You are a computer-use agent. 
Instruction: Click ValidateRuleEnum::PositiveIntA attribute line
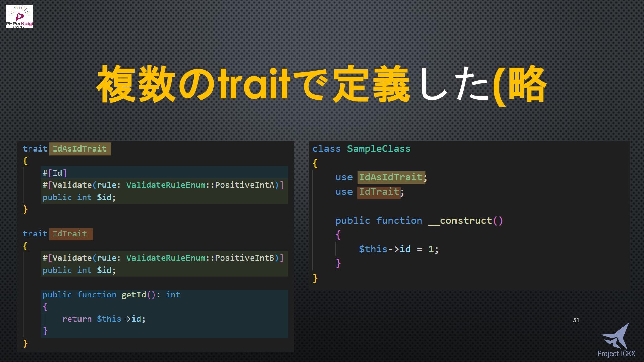point(163,185)
